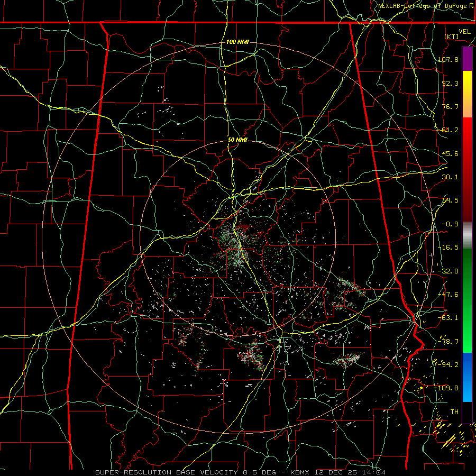The image size is (476, 476).
Task: Click the blue segment of the velocity color bar
Action: (x=467, y=377)
